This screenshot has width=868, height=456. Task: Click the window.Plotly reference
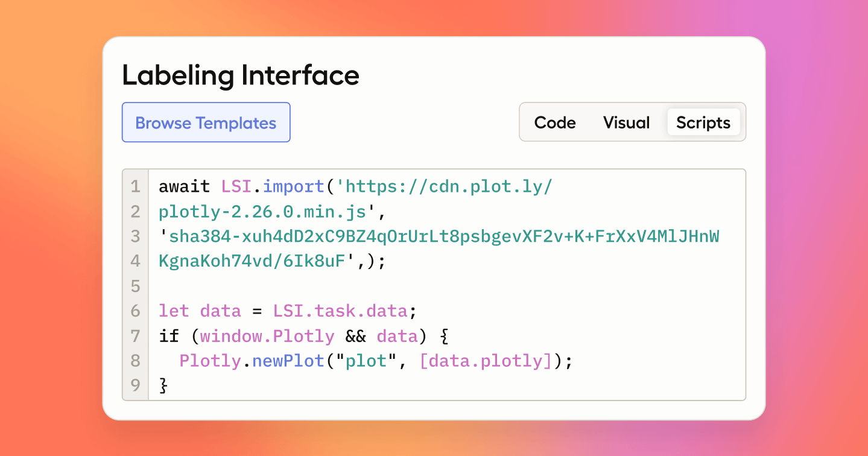[x=267, y=336]
